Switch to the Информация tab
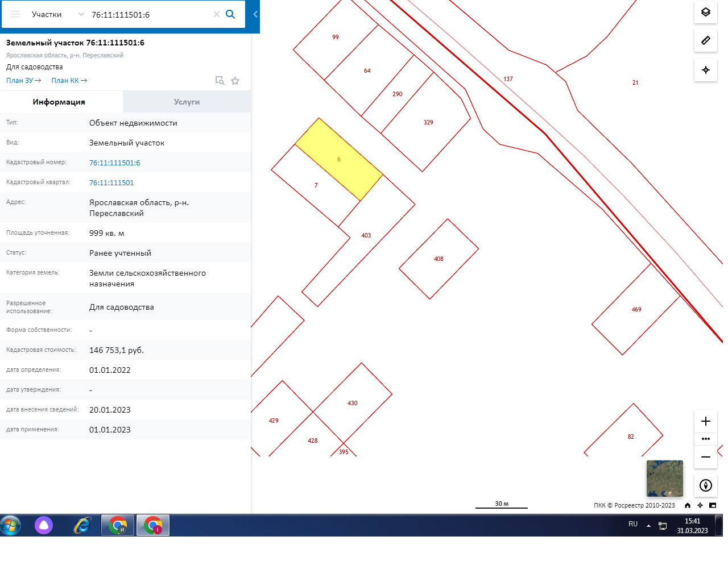 [59, 102]
